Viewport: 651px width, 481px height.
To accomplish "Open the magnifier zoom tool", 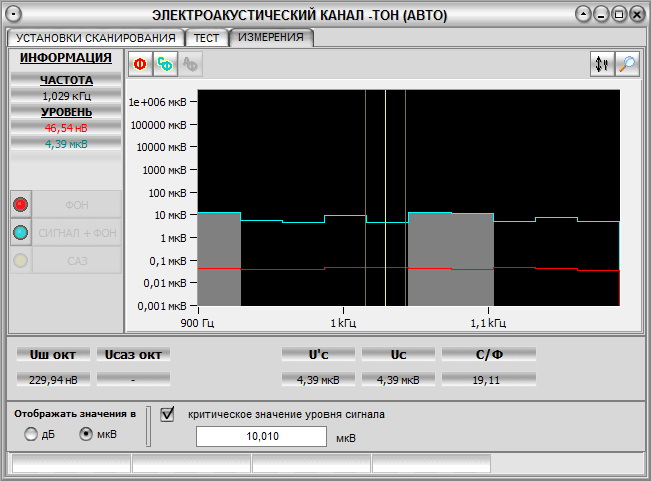I will point(627,63).
